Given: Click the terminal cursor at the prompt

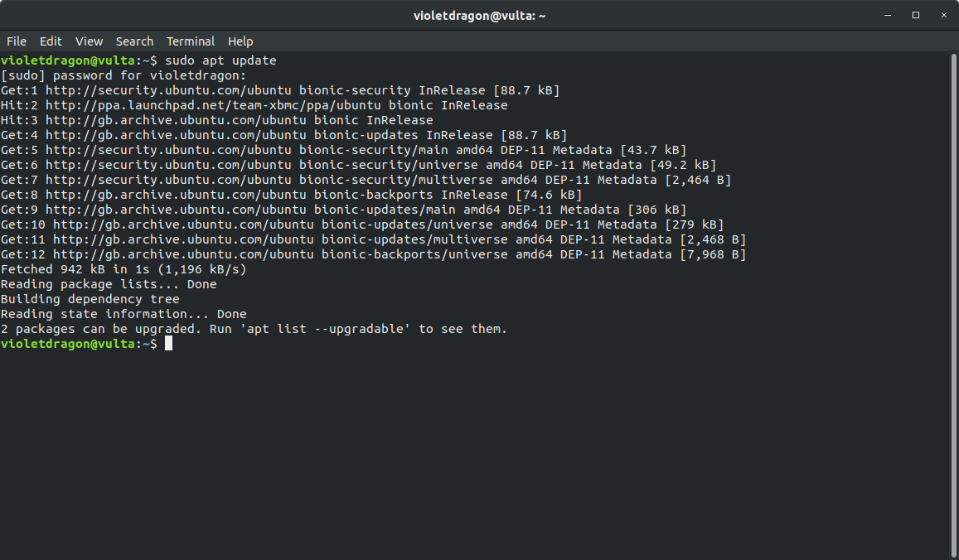Looking at the screenshot, I should [168, 343].
